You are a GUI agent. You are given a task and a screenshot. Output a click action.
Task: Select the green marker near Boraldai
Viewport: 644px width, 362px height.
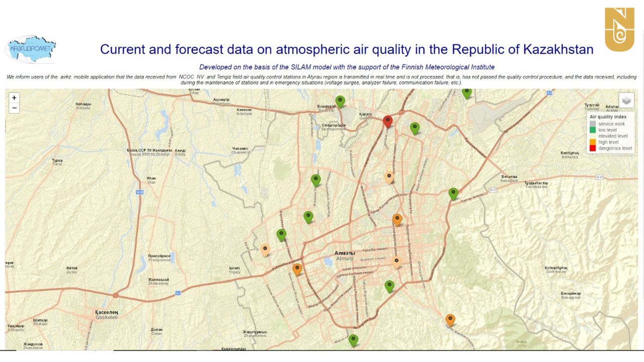tap(340, 102)
